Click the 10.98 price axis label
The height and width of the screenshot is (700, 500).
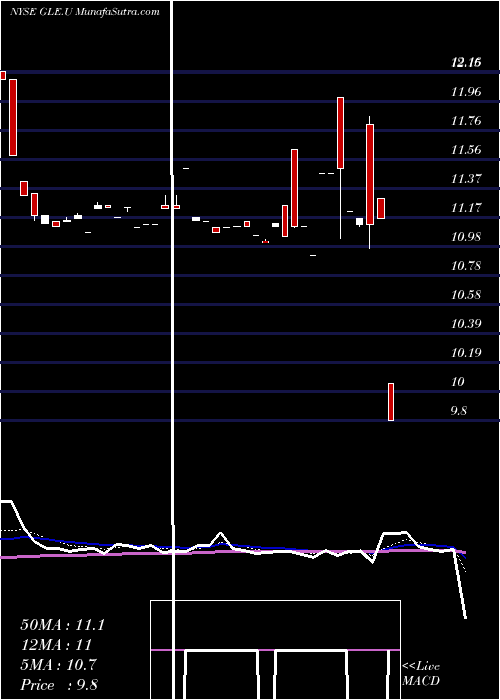(466, 237)
